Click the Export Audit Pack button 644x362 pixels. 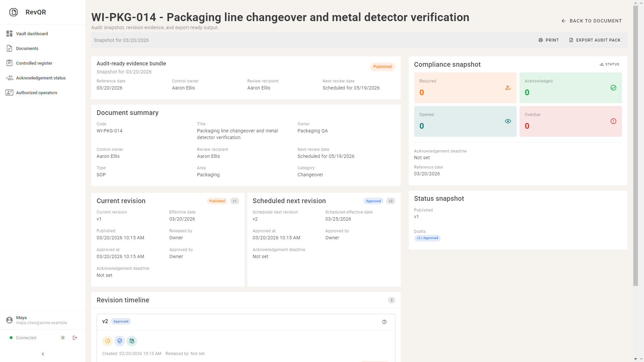(x=595, y=40)
